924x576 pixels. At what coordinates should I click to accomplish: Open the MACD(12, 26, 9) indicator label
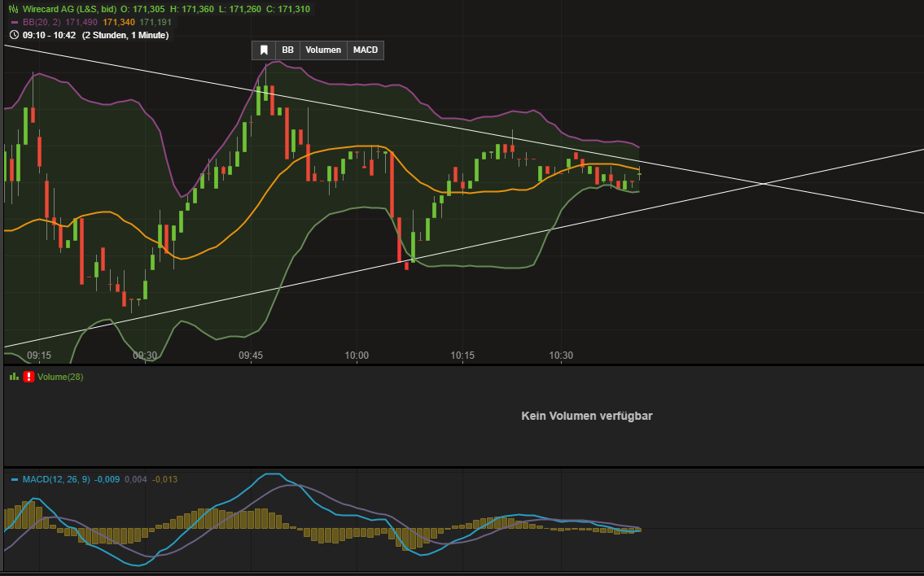click(x=56, y=479)
